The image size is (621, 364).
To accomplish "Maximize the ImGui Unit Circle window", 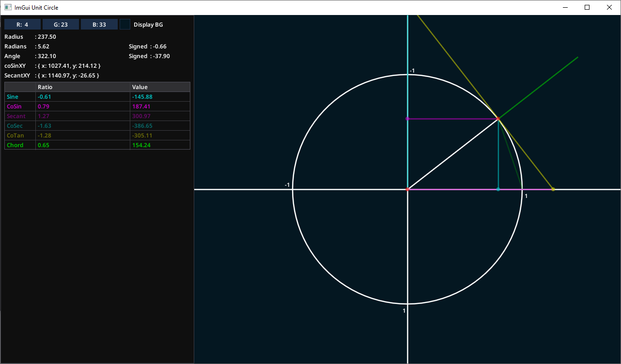I will (587, 7).
